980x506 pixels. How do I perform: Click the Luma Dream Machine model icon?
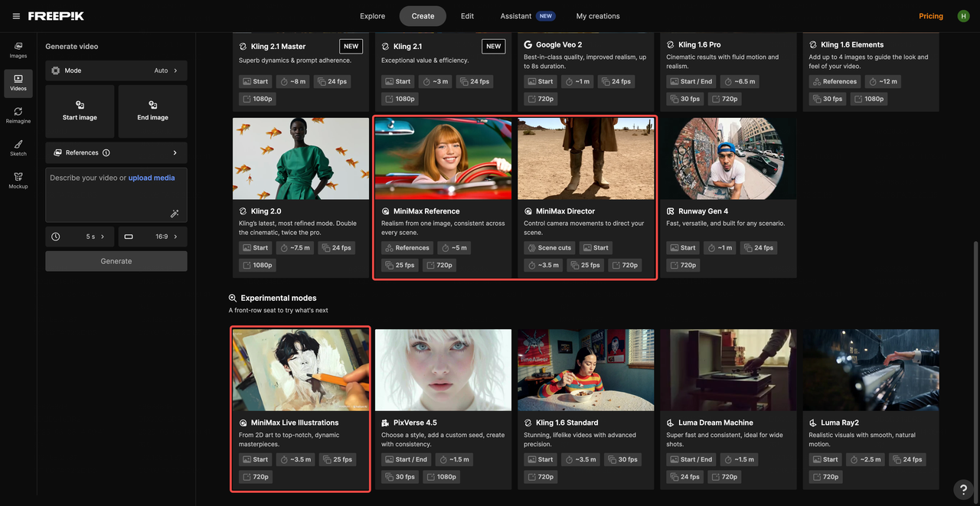click(671, 423)
